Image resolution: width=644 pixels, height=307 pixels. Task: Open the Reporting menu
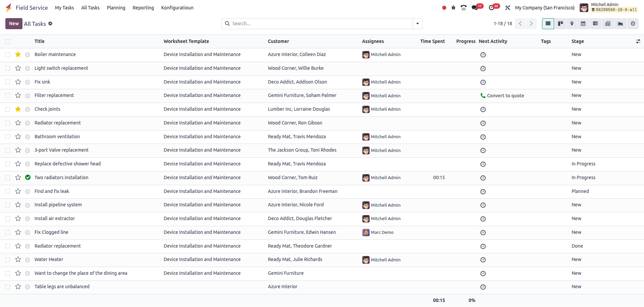[143, 8]
